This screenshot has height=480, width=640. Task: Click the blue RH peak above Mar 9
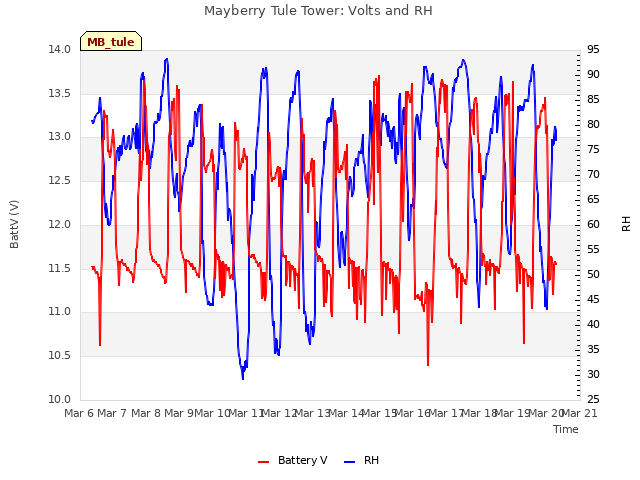pos(167,60)
